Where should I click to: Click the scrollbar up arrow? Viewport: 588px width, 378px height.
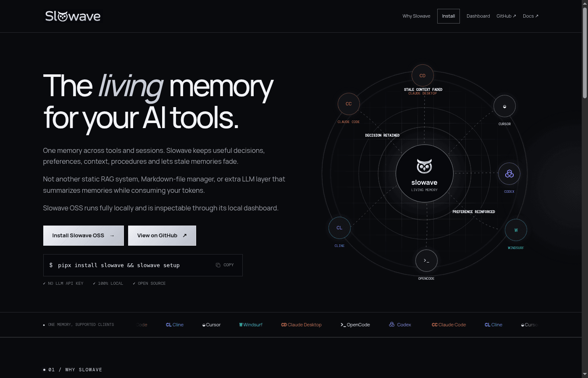click(x=585, y=3)
